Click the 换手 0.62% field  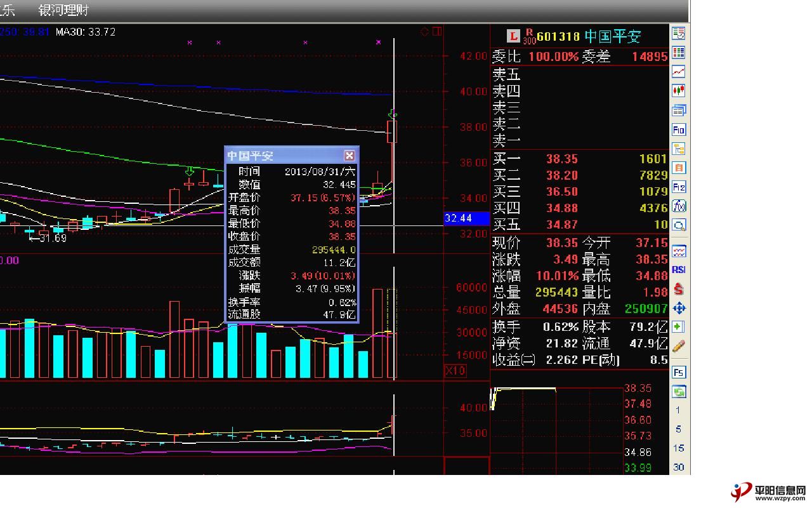point(535,327)
